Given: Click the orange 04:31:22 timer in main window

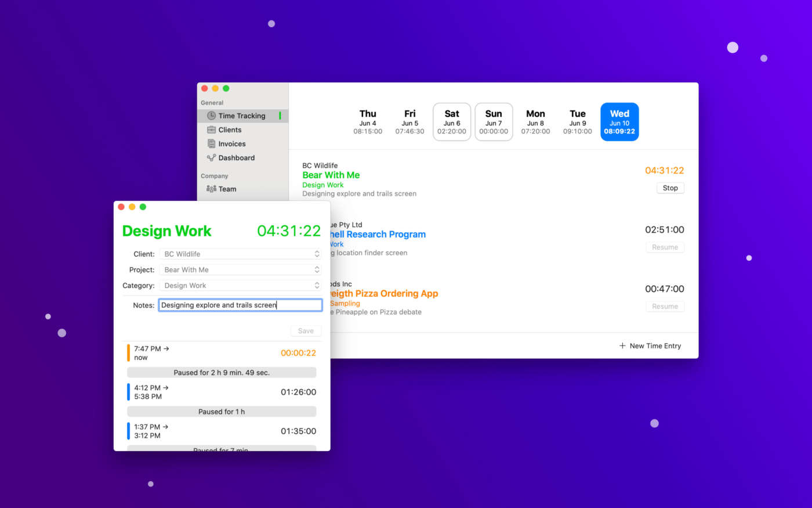Looking at the screenshot, I should (x=665, y=171).
